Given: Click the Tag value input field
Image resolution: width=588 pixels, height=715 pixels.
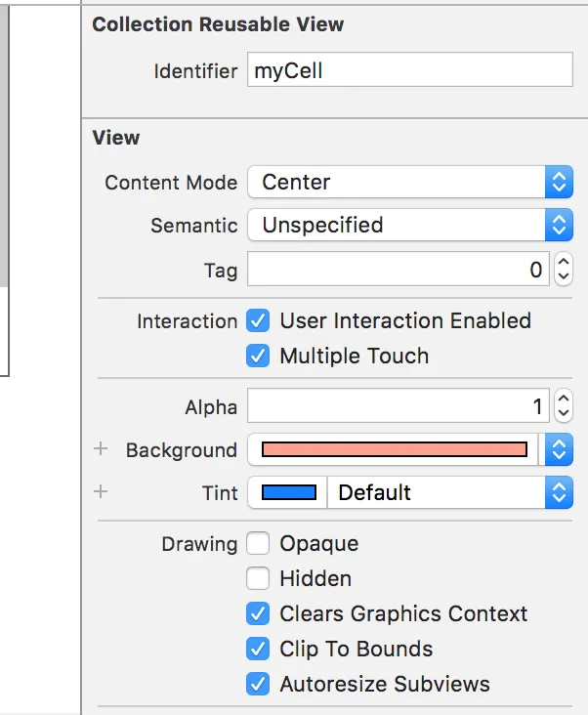Looking at the screenshot, I should tap(399, 269).
